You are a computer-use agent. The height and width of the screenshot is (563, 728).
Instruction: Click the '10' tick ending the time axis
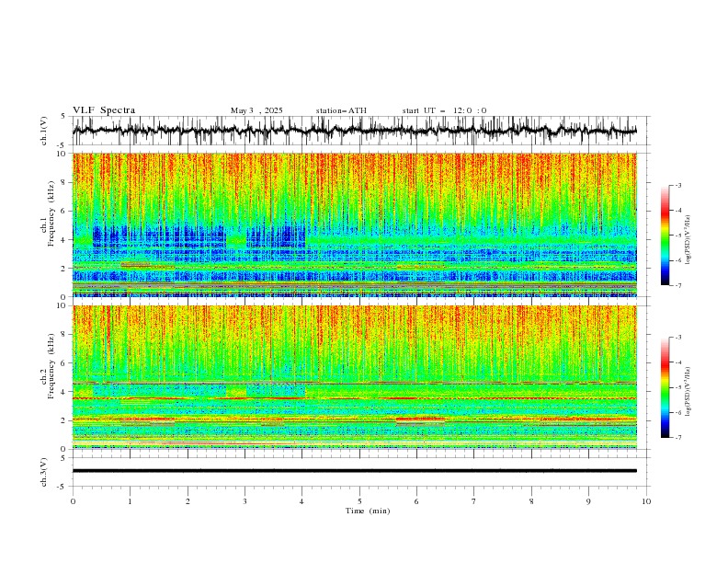pyautogui.click(x=646, y=501)
